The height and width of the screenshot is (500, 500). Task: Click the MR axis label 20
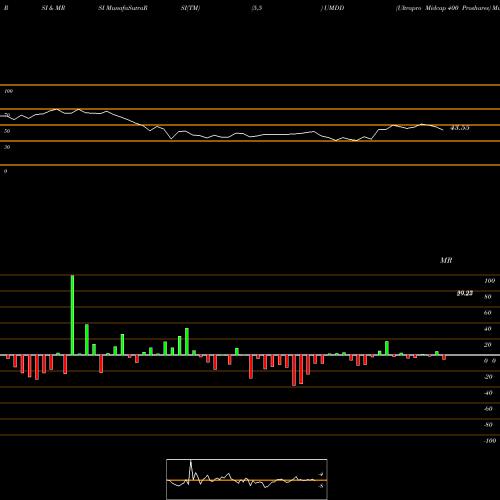coord(488,345)
